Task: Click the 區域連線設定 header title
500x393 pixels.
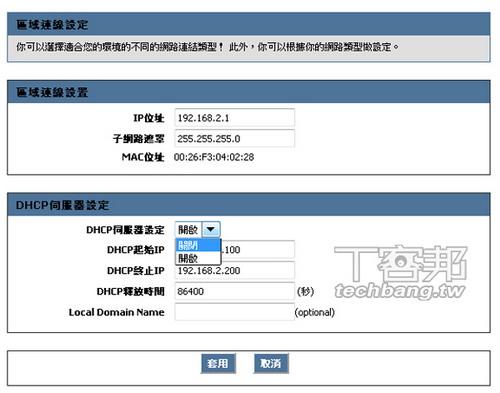Action: click(52, 25)
